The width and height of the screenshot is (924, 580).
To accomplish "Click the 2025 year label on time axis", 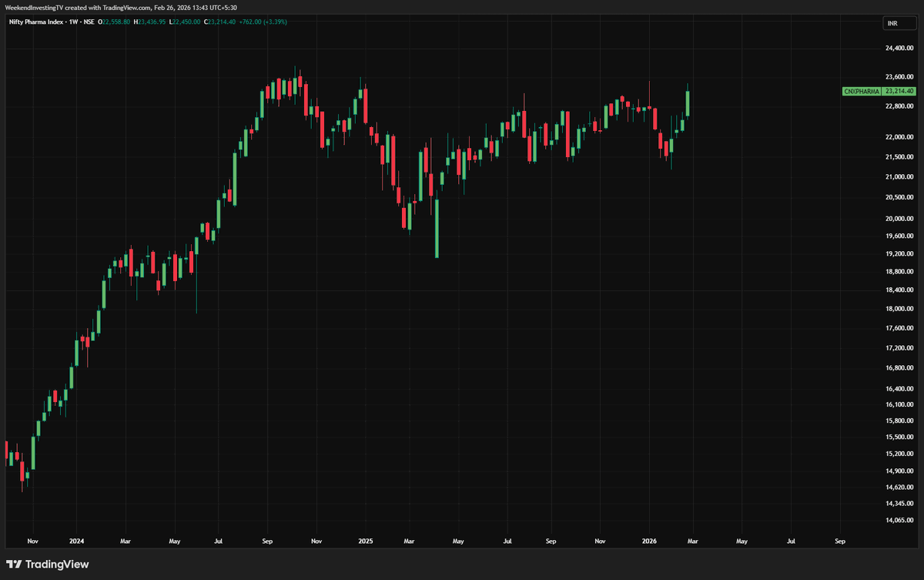I will point(366,541).
